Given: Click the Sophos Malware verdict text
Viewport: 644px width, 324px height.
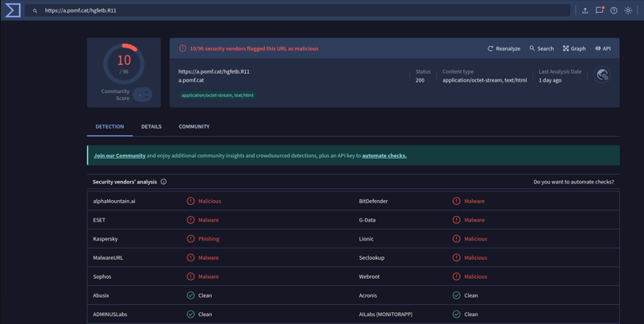Looking at the screenshot, I should 209,276.
